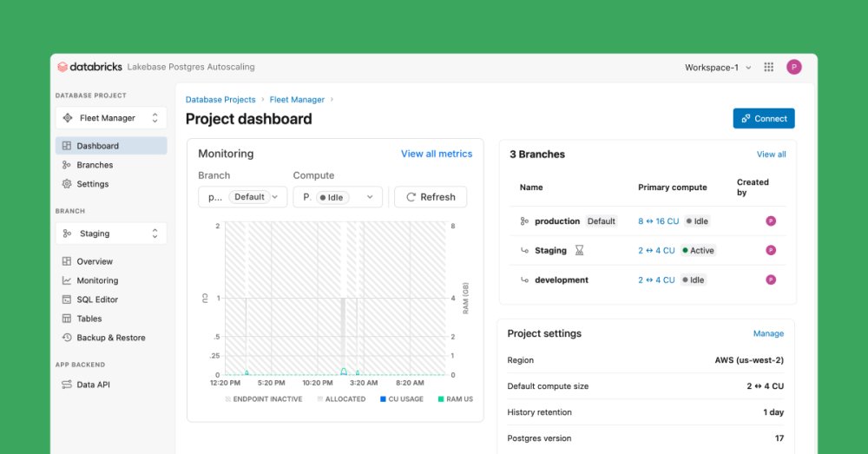Image resolution: width=868 pixels, height=454 pixels.
Task: Open Settings in the sidebar
Action: 111,184
